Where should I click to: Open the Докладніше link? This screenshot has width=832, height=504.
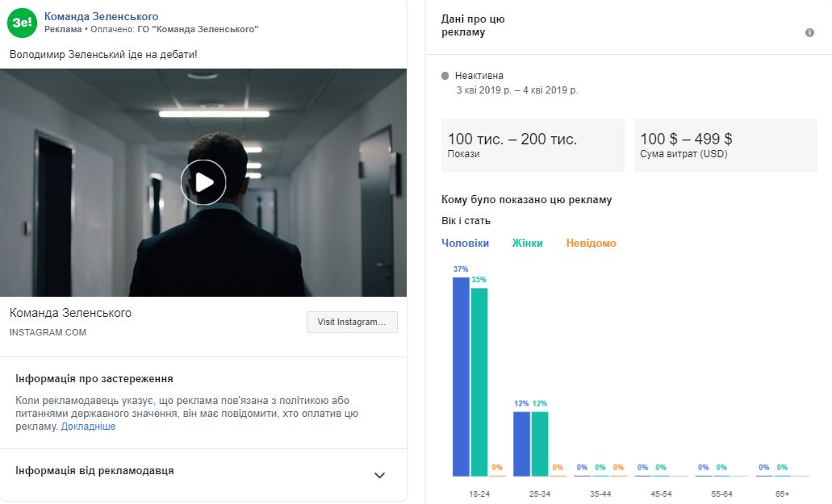coord(88,427)
